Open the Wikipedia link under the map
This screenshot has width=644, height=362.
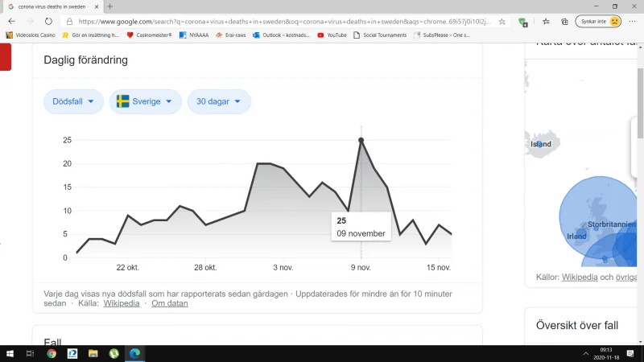point(580,277)
